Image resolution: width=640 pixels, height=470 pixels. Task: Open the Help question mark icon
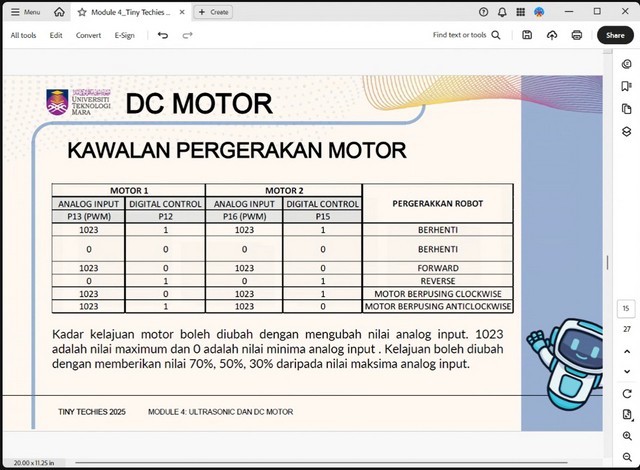pos(484,12)
